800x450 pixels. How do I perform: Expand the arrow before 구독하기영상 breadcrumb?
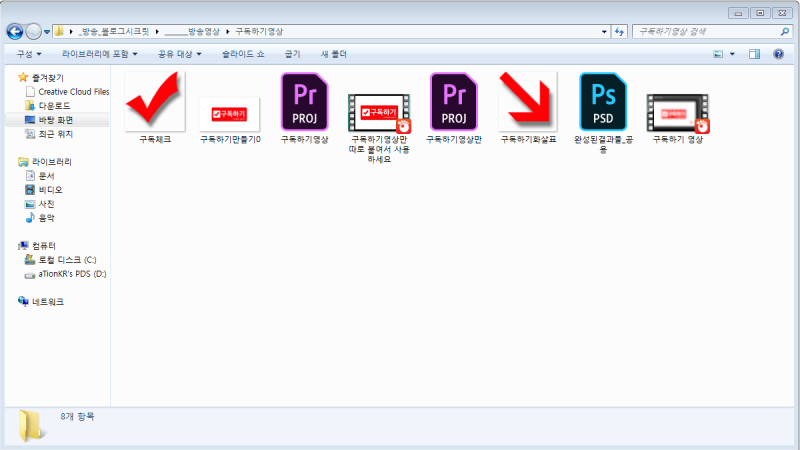pyautogui.click(x=228, y=32)
